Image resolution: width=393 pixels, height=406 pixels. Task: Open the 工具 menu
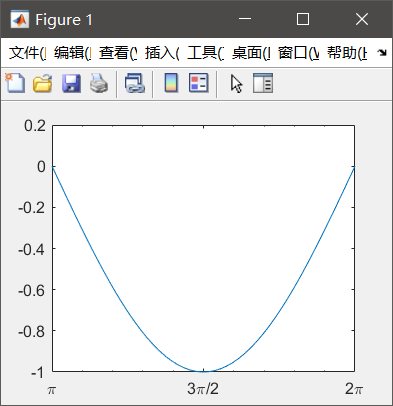[x=205, y=53]
